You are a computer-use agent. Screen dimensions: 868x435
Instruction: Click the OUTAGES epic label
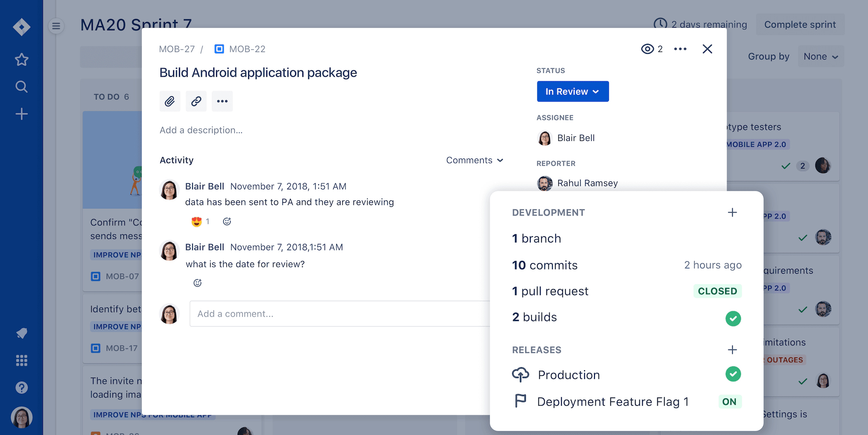point(785,360)
